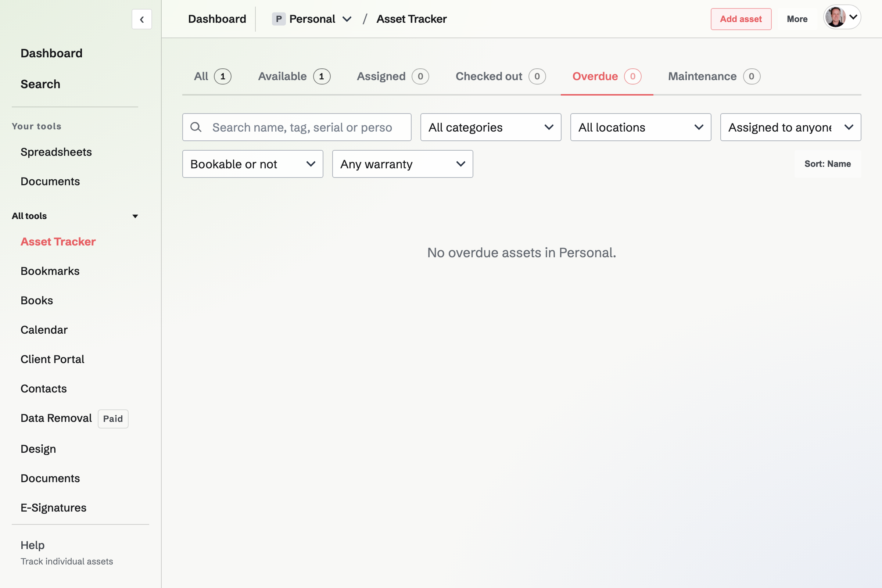Open Documents under All tools

(x=50, y=478)
